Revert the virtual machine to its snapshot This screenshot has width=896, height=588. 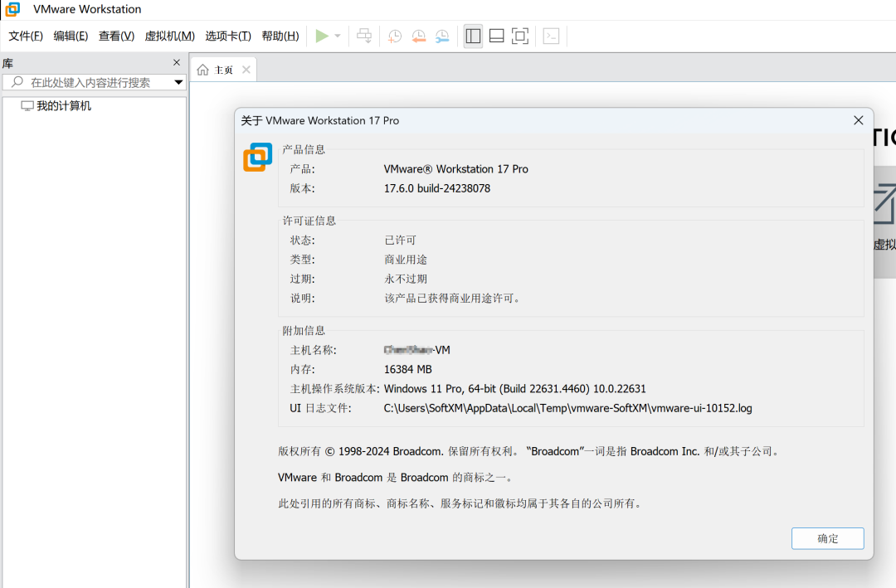pos(418,36)
